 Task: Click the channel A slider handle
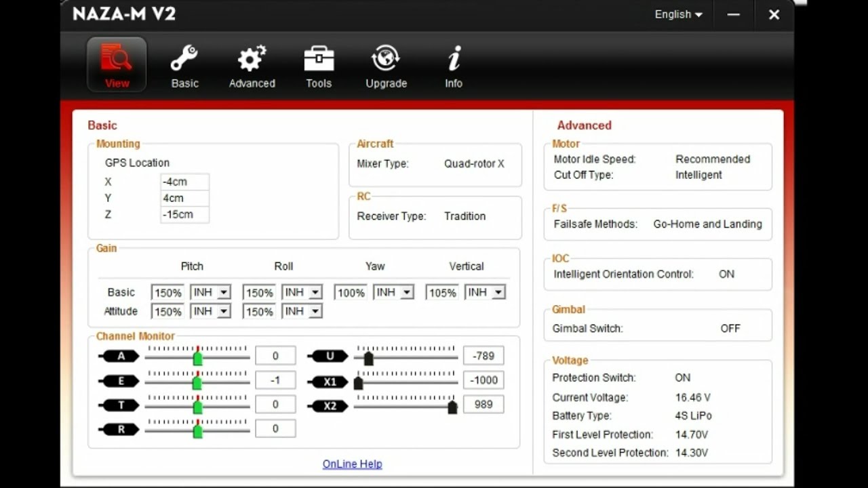tap(197, 357)
